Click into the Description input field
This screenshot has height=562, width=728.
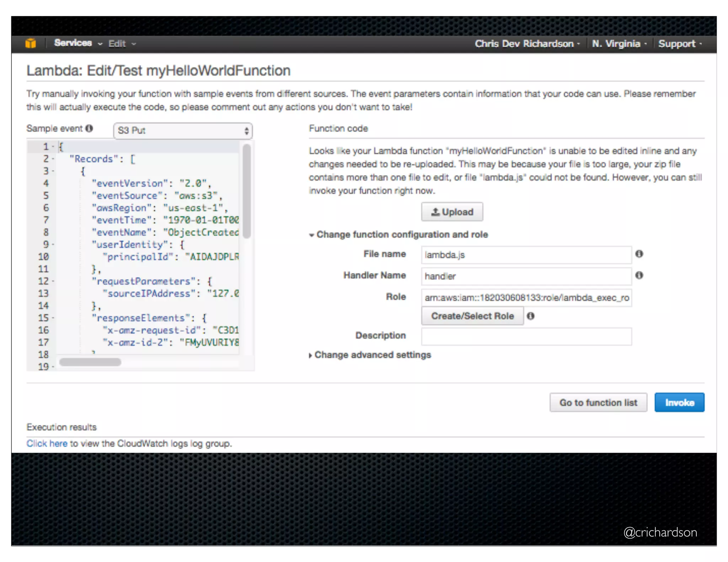click(526, 336)
